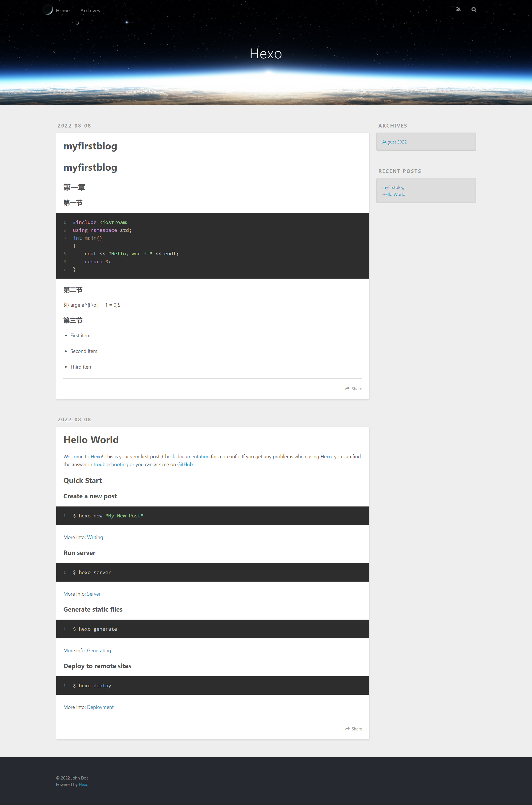
Task: Click the '$ hexo server' command
Action: (92, 573)
